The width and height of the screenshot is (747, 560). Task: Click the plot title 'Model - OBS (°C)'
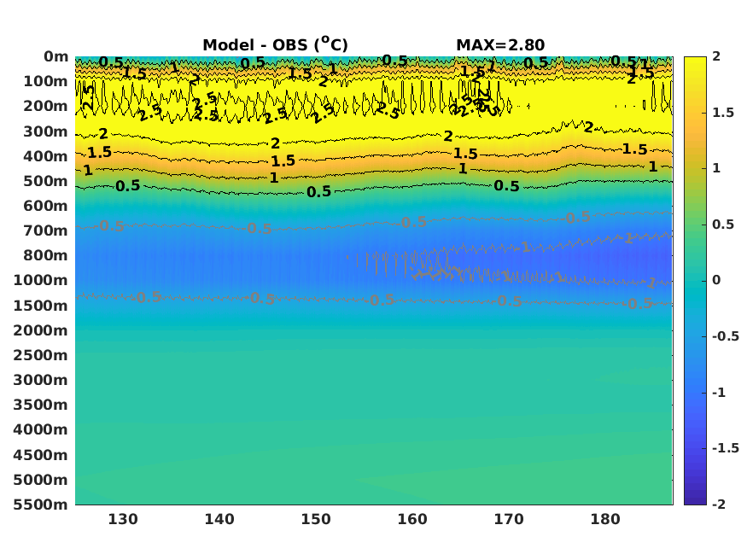(276, 44)
